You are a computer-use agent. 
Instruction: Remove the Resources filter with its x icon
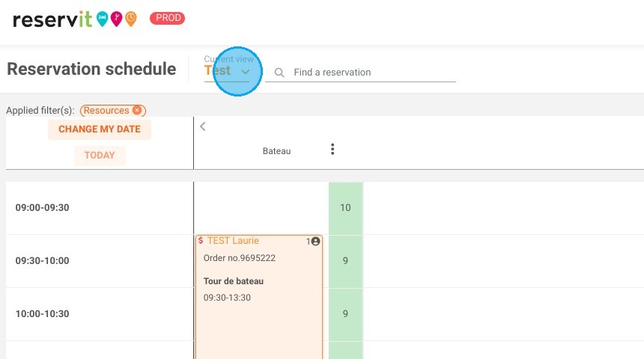click(x=137, y=111)
